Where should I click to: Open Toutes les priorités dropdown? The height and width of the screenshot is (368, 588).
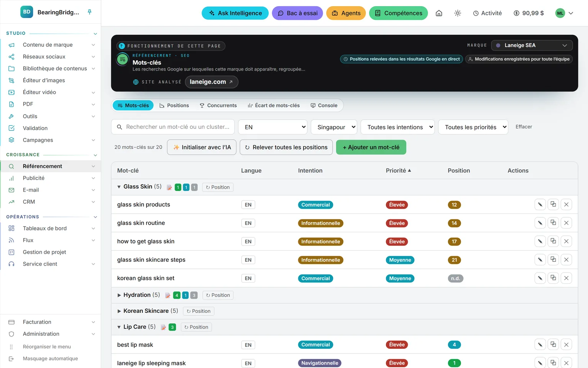[473, 127]
